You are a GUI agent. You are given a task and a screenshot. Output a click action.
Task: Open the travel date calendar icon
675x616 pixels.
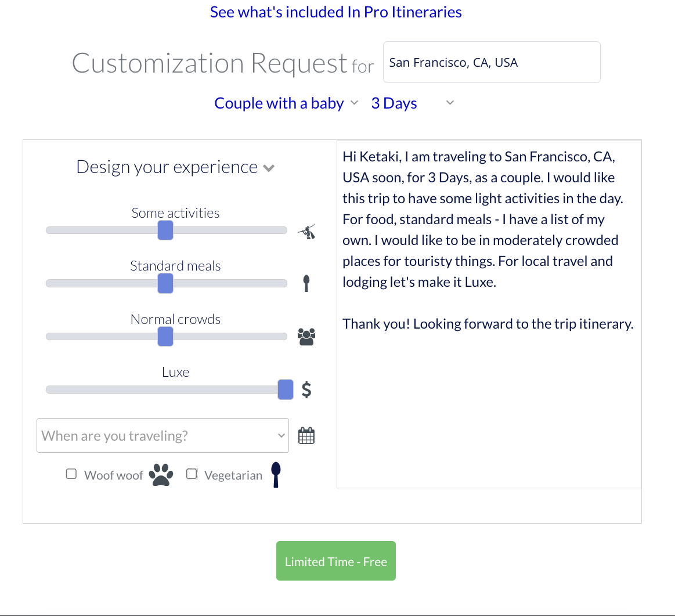306,435
